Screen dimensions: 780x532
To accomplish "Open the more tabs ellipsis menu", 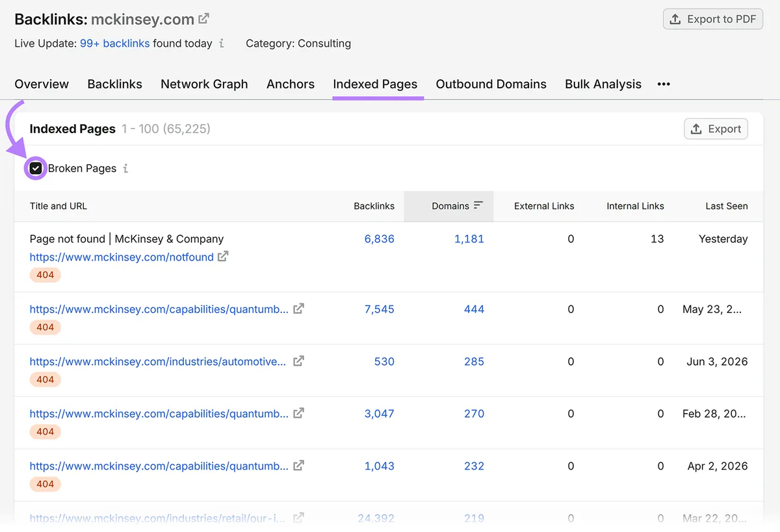I will click(664, 84).
